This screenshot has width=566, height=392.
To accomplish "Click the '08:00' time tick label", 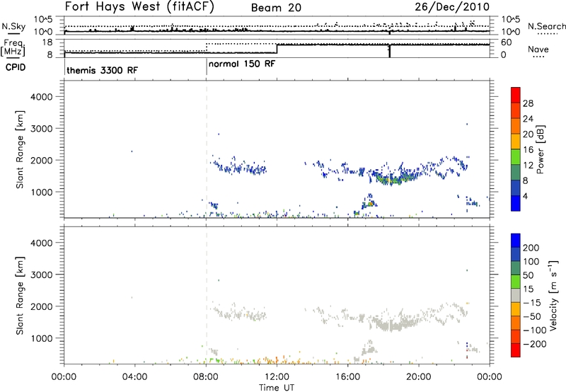I will tap(206, 377).
